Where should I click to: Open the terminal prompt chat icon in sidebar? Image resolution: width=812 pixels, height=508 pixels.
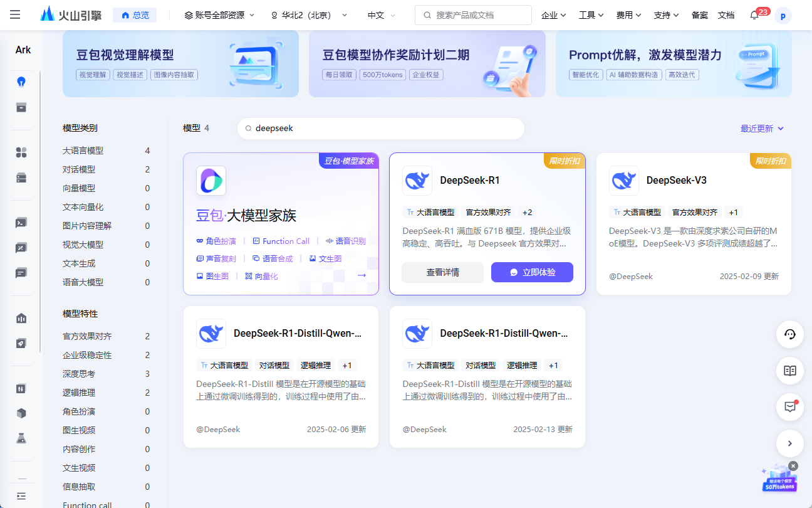21,223
